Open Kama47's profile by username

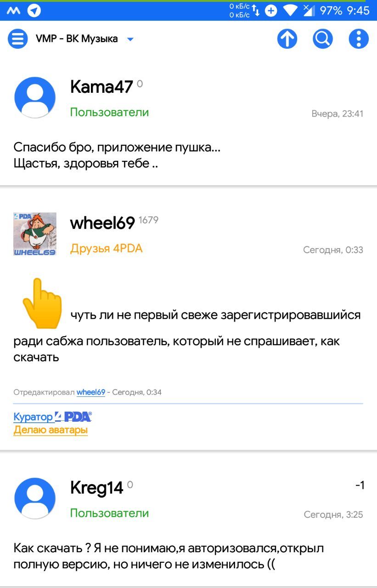101,86
